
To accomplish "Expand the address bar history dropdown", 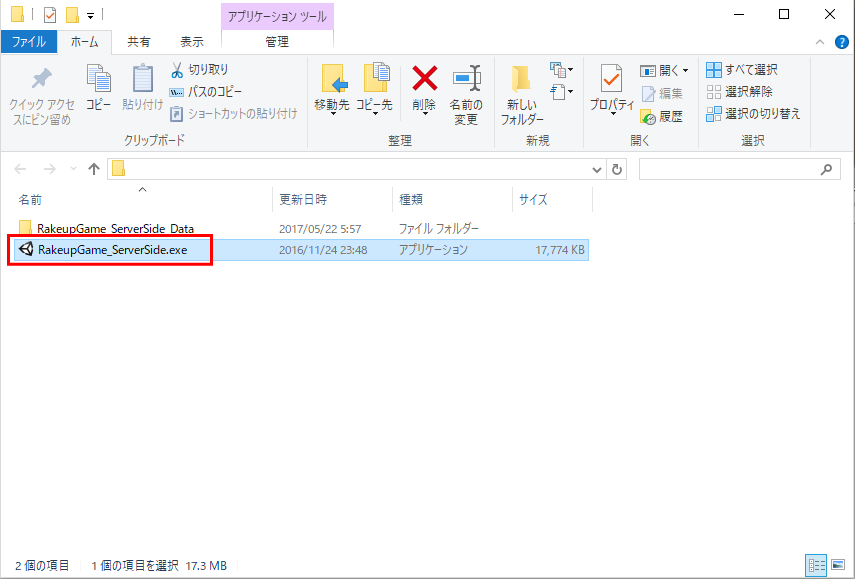I will [x=597, y=170].
